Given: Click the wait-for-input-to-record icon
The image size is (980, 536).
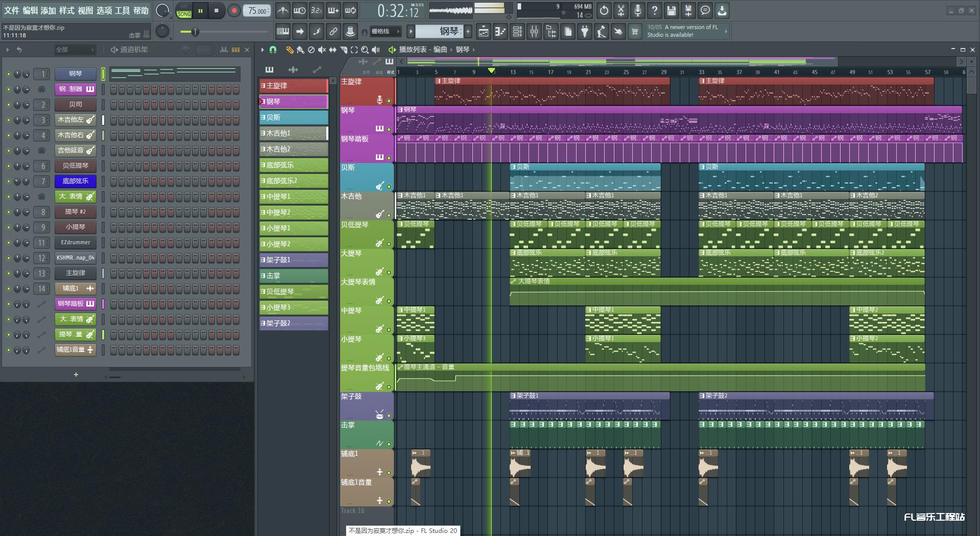Looking at the screenshot, I should [x=299, y=10].
